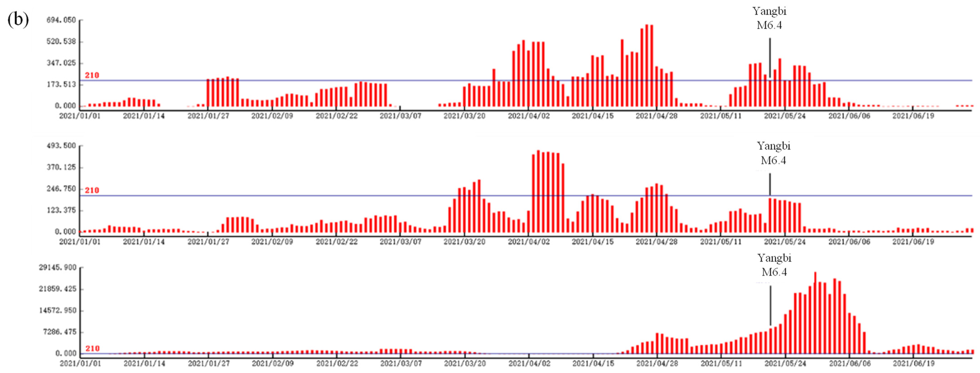Click the red 210 threshold label in bottom chart
Image resolution: width=980 pixels, height=373 pixels.
click(x=92, y=348)
